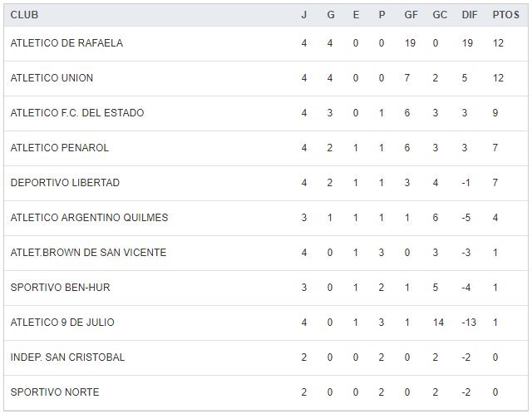The width and height of the screenshot is (532, 414).
Task: Open ATLETICO PENAROL club entry
Action: pyautogui.click(x=60, y=148)
